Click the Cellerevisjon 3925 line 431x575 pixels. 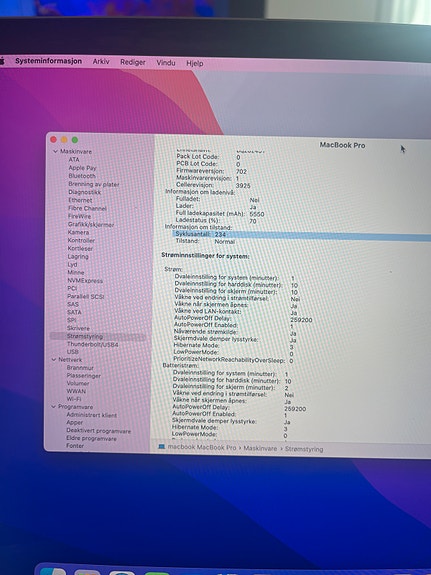213,185
